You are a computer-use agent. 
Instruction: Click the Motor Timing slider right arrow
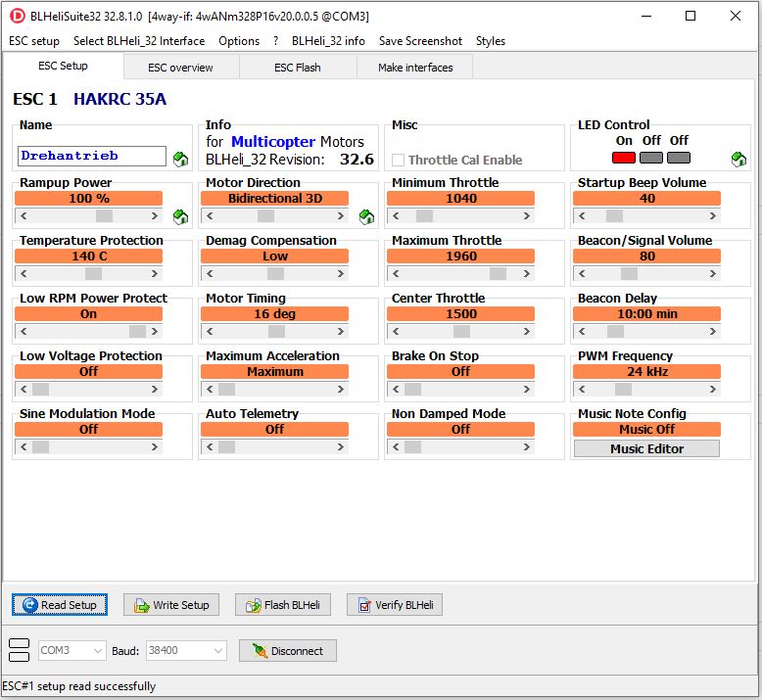(x=341, y=331)
